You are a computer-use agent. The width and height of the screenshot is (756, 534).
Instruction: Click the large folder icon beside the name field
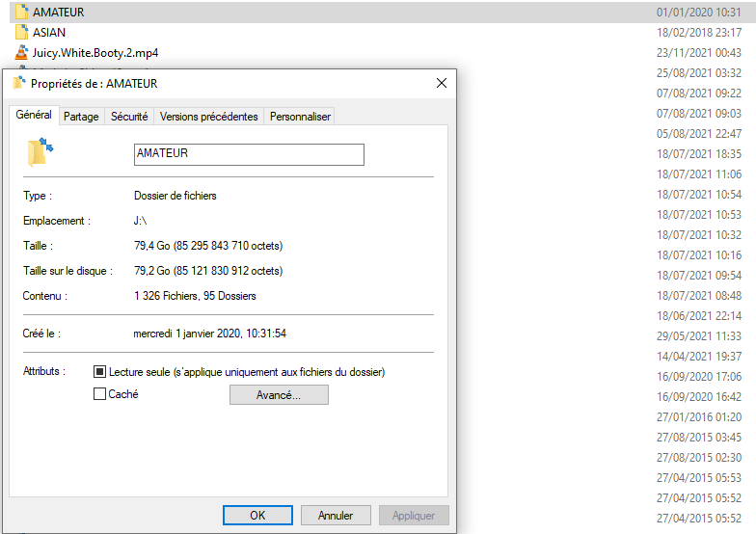[x=41, y=152]
